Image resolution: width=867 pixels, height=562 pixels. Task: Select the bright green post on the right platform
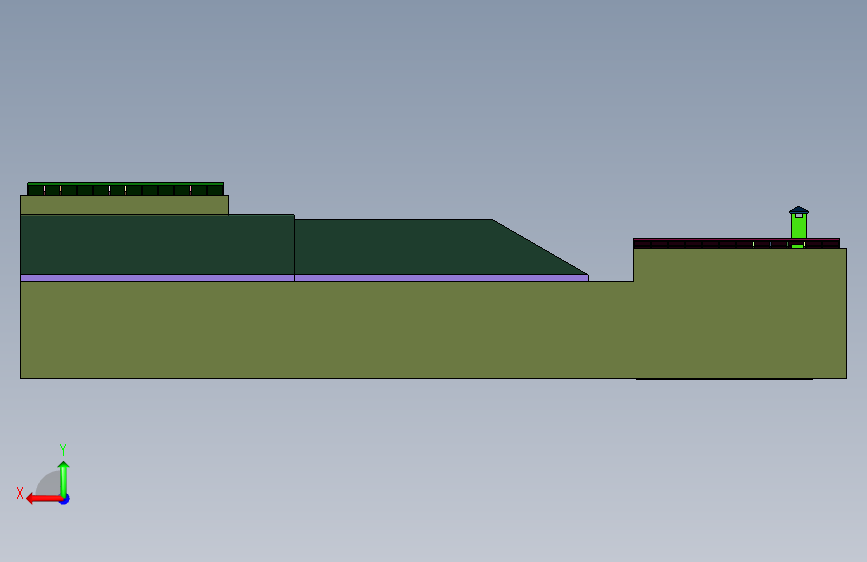tap(798, 227)
